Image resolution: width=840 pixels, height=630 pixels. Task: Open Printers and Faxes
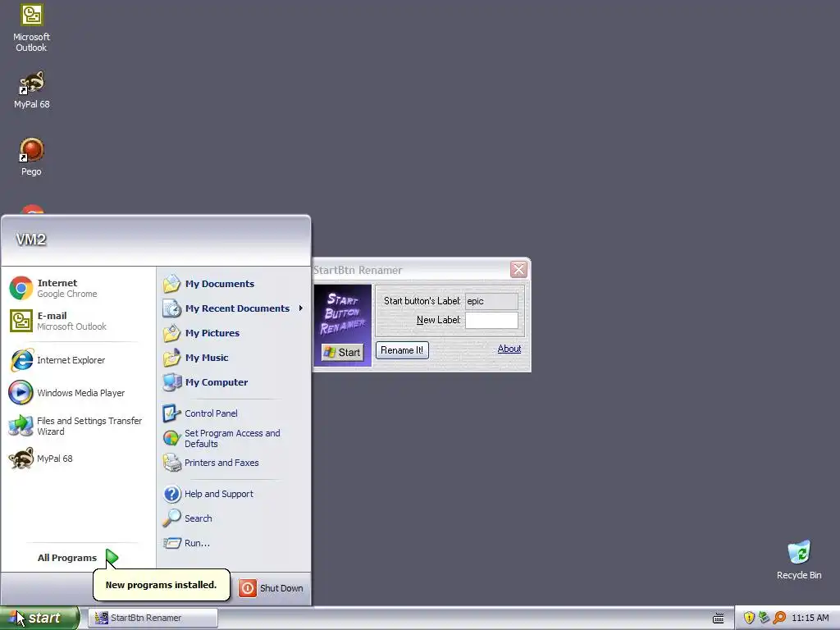233,463
